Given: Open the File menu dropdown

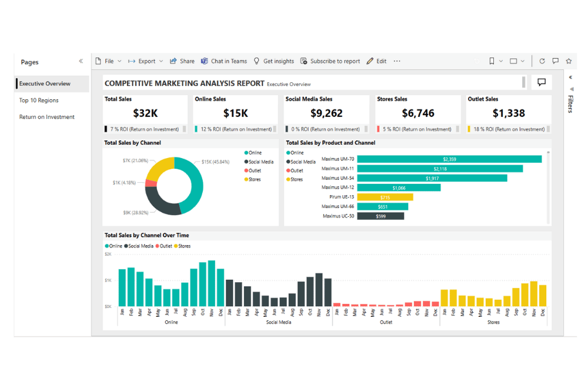Looking at the screenshot, I should pos(108,61).
